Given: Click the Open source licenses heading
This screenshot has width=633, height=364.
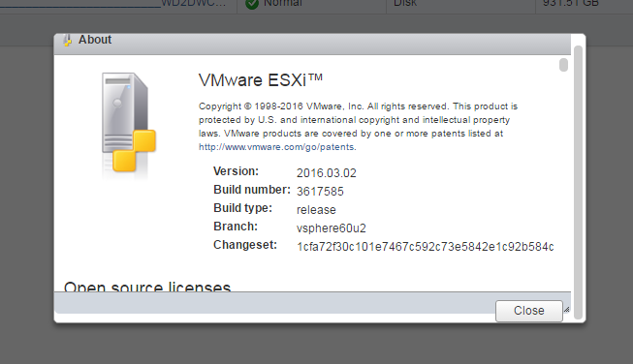Looking at the screenshot, I should 147,287.
